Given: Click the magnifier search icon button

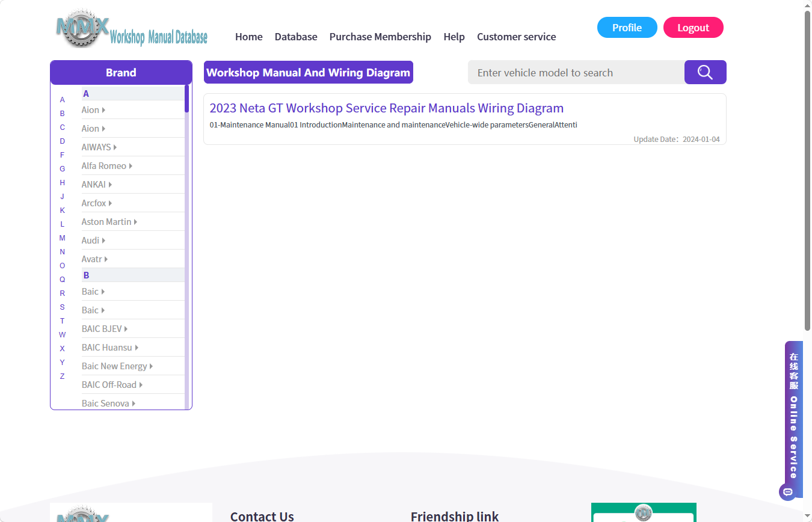Looking at the screenshot, I should point(705,72).
